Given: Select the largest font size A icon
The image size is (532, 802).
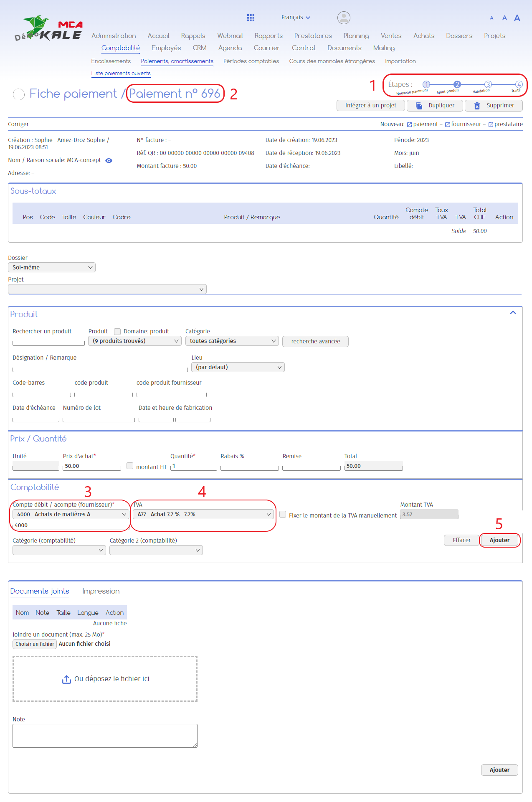Looking at the screenshot, I should (x=517, y=18).
